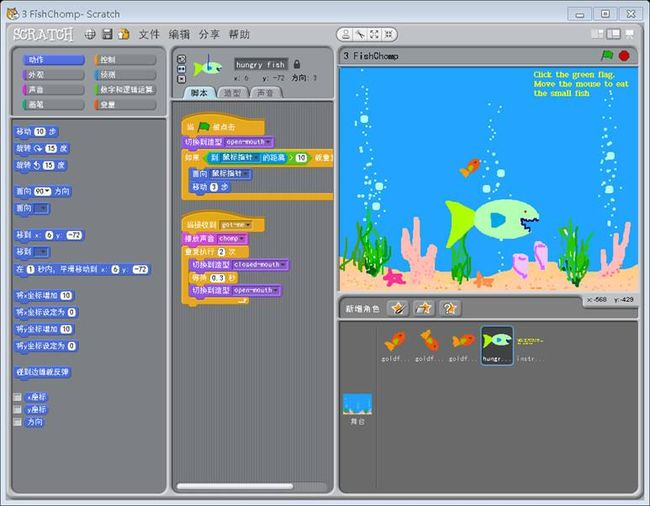The height and width of the screenshot is (506, 650).
Task: Open the 分享 menu
Action: coord(209,34)
